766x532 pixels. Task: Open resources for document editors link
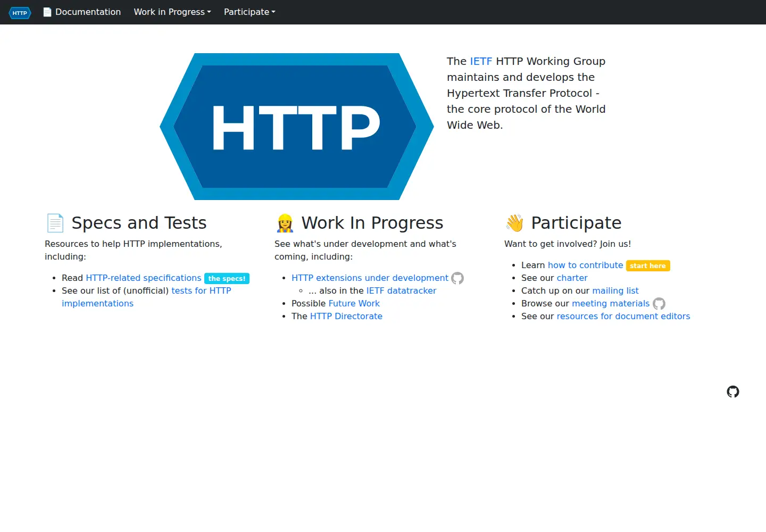623,316
